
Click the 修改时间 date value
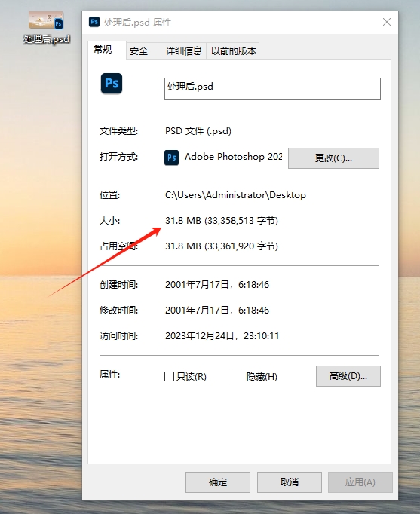[x=217, y=310]
